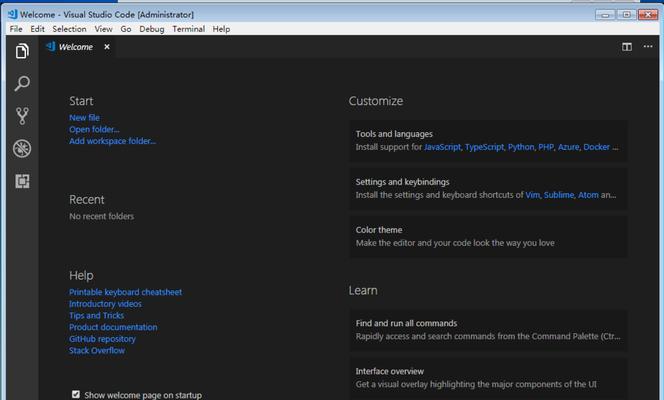Close the Visual Studio Code window
Image resolution: width=664 pixels, height=400 pixels.
(x=647, y=15)
